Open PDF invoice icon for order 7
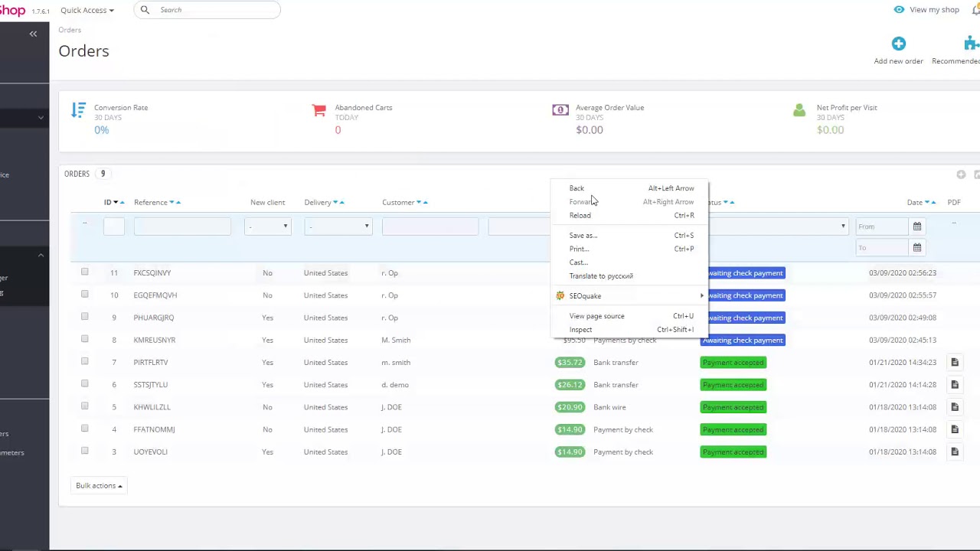This screenshot has width=980, height=551. point(955,363)
